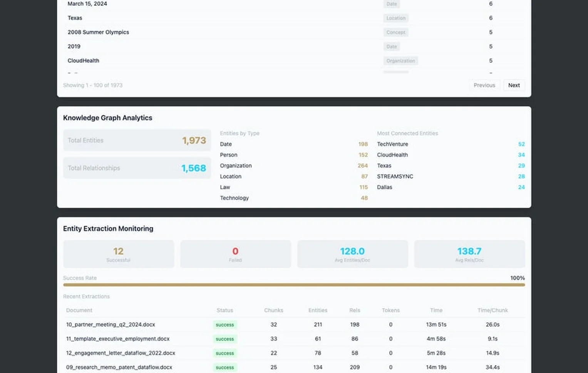The height and width of the screenshot is (373, 588).
Task: Click the Success Rate progress bar
Action: pyautogui.click(x=294, y=285)
